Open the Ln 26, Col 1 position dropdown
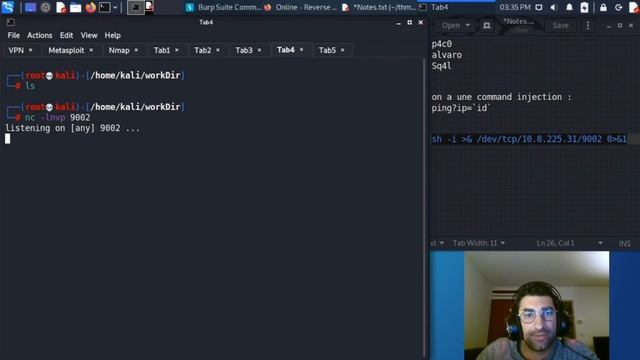The height and width of the screenshot is (360, 640). coord(569,243)
